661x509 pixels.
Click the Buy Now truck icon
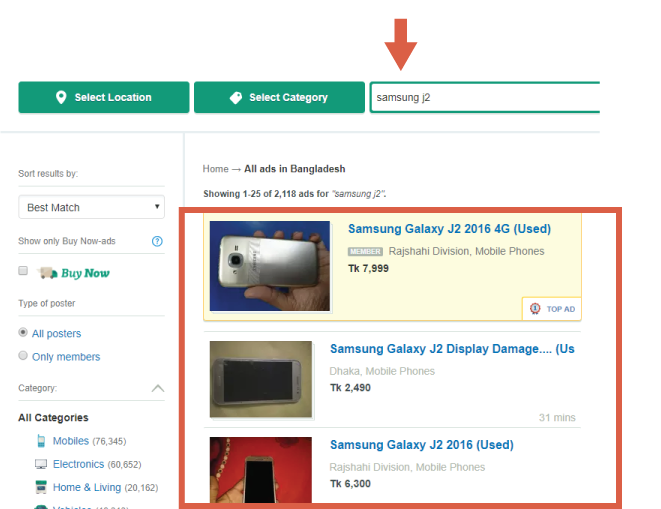(47, 273)
